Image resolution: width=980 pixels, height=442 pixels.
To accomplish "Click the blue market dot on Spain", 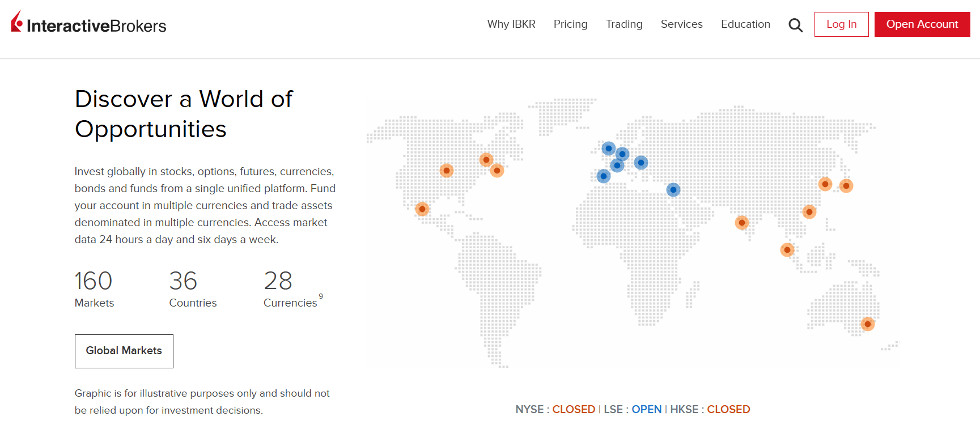I will (604, 176).
